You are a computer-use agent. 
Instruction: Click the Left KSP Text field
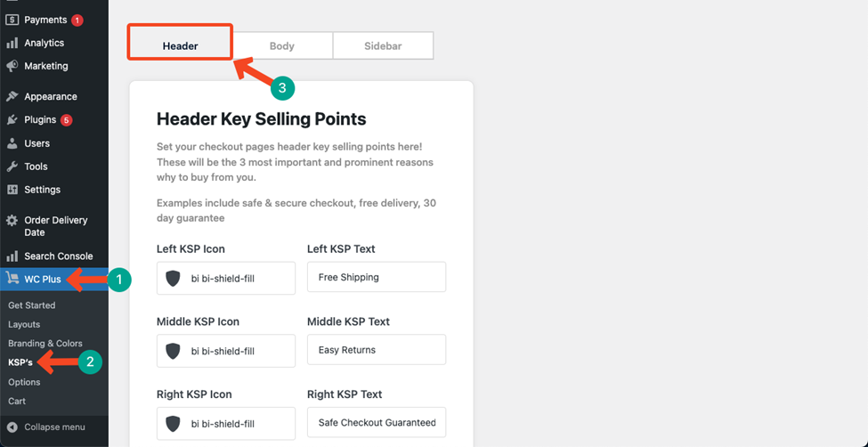pos(377,277)
